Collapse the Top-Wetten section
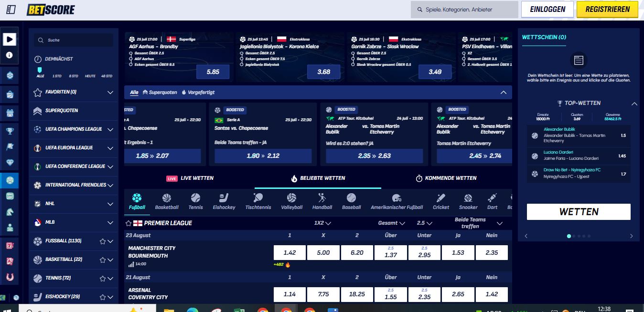Screen dimensions: 644x312 coord(634,104)
